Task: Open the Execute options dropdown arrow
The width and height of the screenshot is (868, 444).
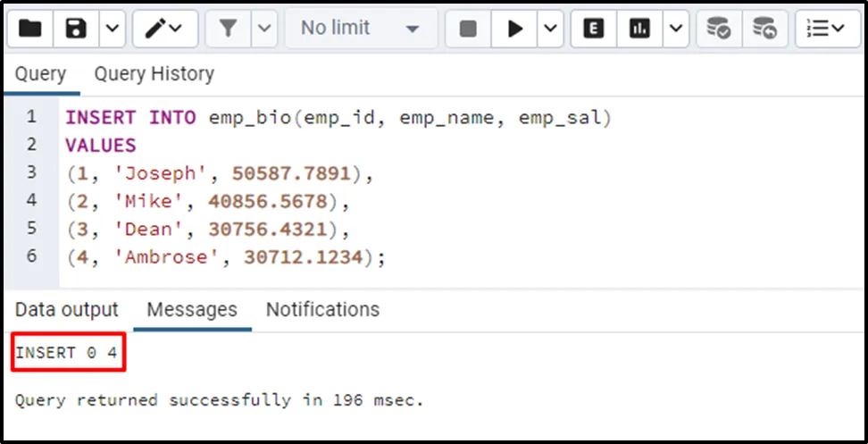Action: coord(549,29)
